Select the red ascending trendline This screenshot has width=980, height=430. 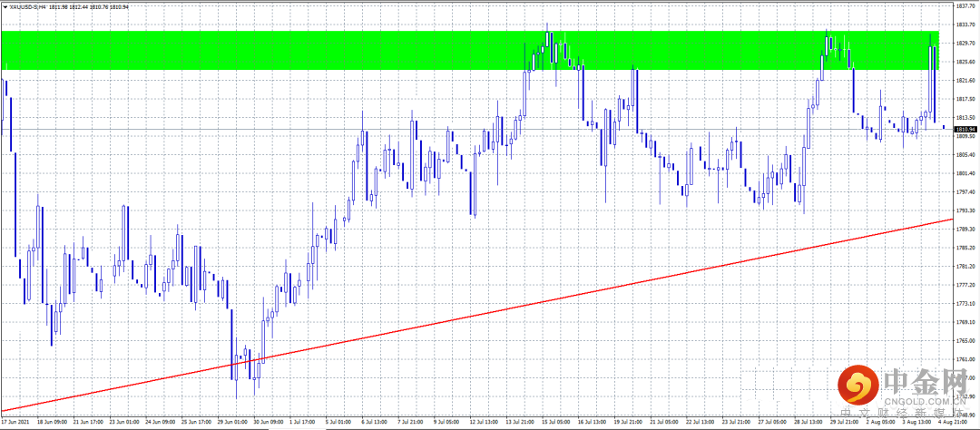pyautogui.click(x=477, y=316)
